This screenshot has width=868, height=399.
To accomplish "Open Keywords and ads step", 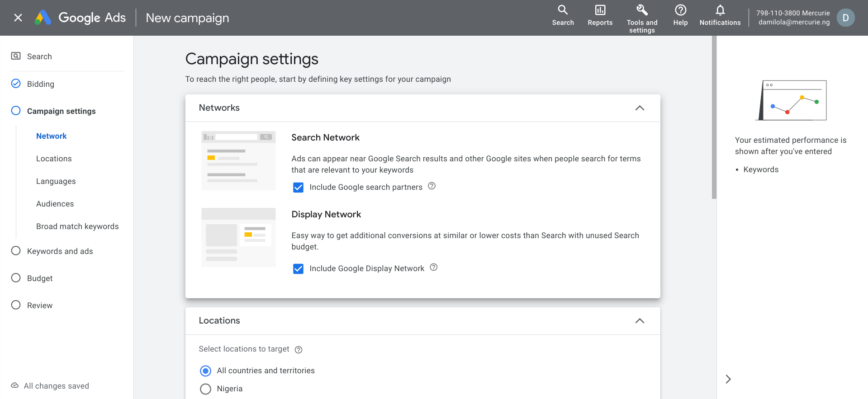I will pos(60,251).
